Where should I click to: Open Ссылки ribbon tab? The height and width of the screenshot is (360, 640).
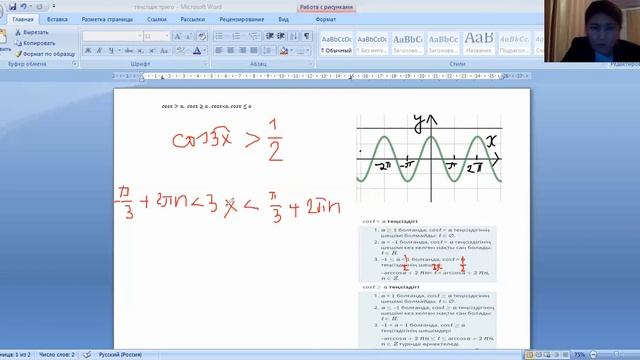pyautogui.click(x=157, y=19)
